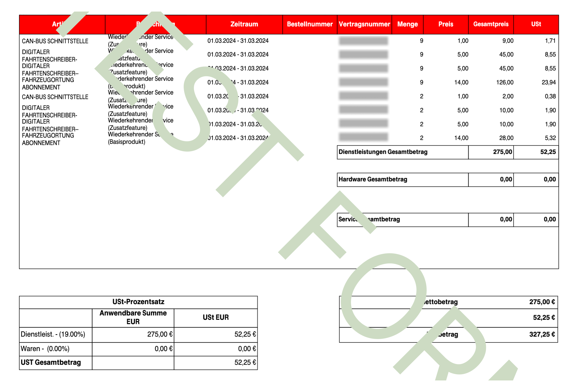
Task: Click the bold "UST Gesamtbetrag" label
Action: [x=51, y=362]
